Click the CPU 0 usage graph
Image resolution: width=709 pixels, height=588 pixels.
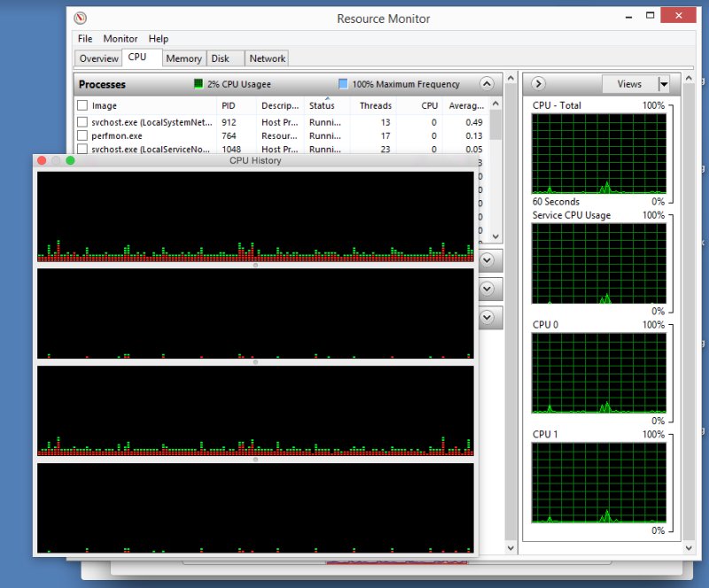[598, 372]
